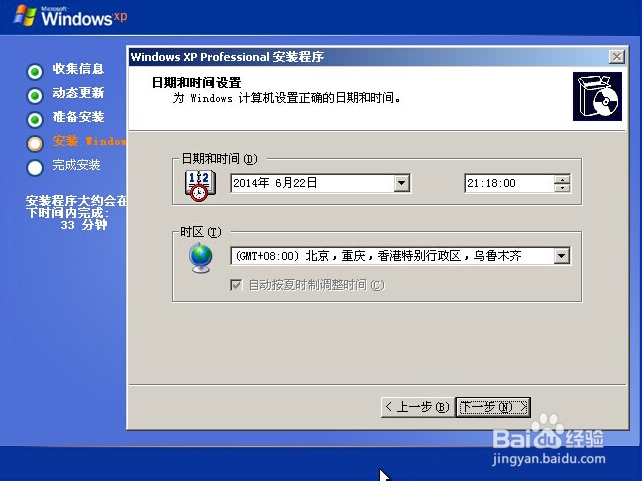Click the 时区(T) group label
The width and height of the screenshot is (642, 481).
point(201,232)
